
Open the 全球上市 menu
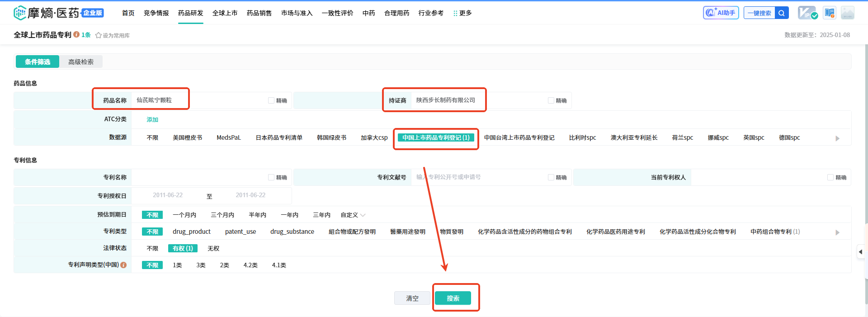point(225,13)
